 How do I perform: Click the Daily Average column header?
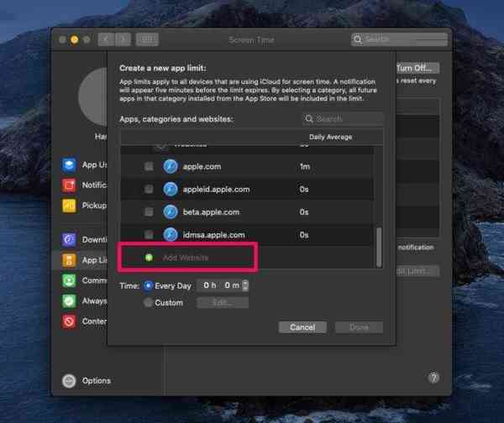click(330, 137)
